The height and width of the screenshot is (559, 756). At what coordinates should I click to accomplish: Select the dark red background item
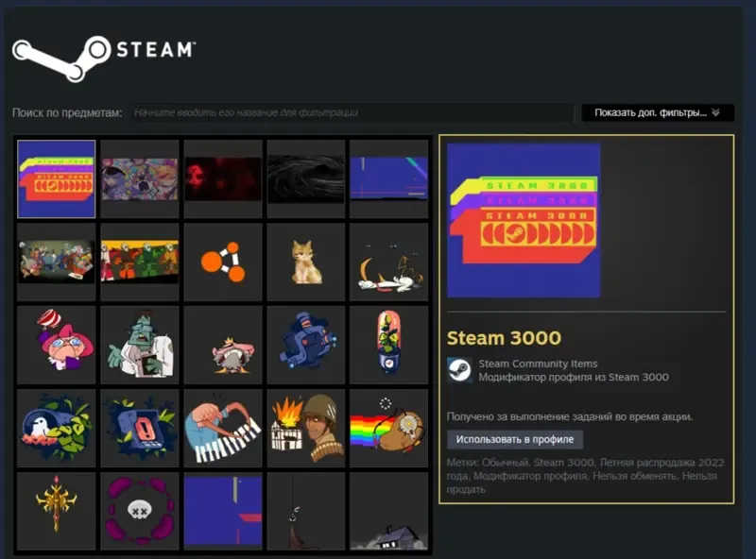point(223,178)
